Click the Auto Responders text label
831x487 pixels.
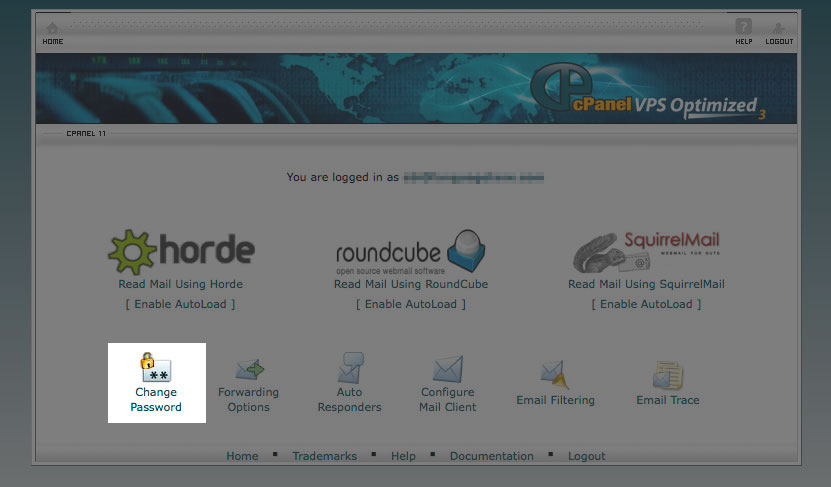350,400
